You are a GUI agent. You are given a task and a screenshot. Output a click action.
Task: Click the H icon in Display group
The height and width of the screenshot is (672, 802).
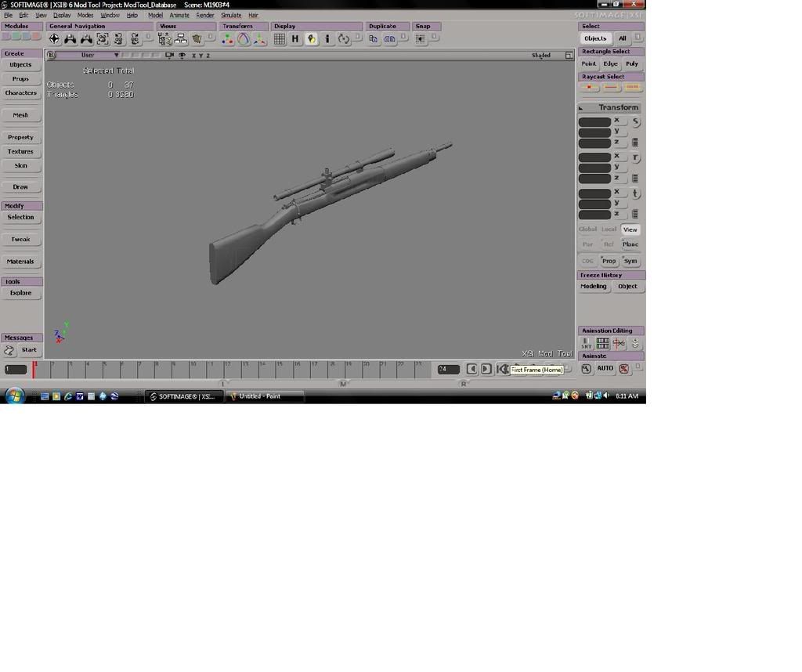(x=295, y=39)
